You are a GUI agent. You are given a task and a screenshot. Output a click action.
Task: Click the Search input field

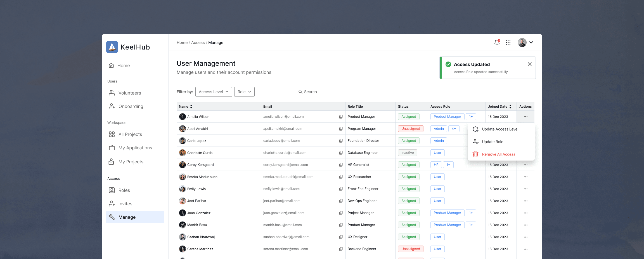pyautogui.click(x=310, y=92)
